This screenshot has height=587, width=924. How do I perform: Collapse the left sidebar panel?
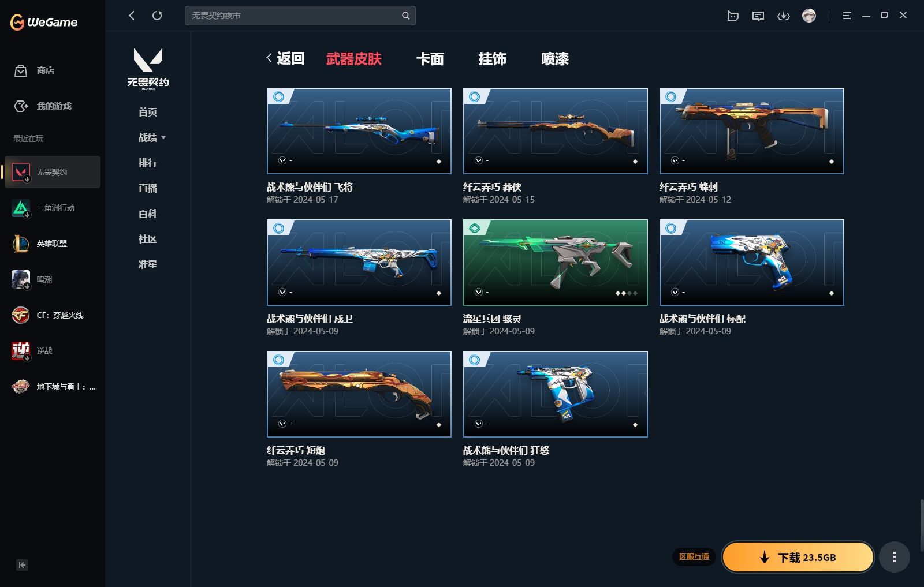[22, 565]
